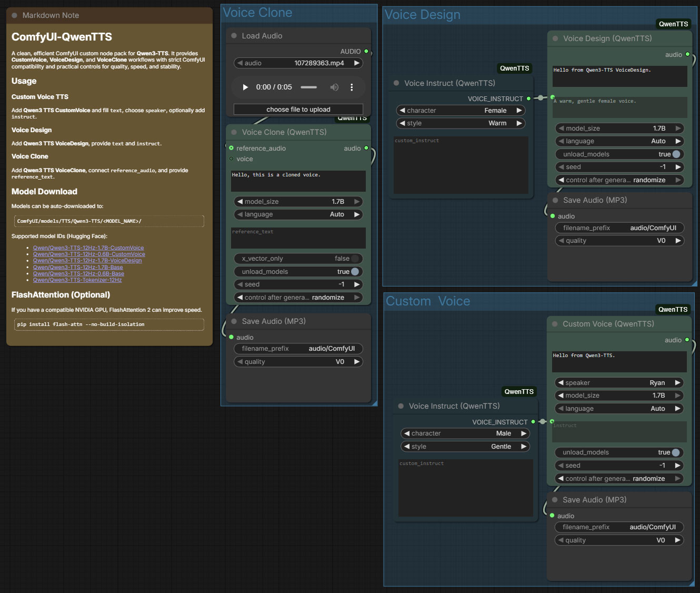This screenshot has width=700, height=593.
Task: Edit the 'Hello from Qwen3-TTS.' text field
Action: (619, 362)
